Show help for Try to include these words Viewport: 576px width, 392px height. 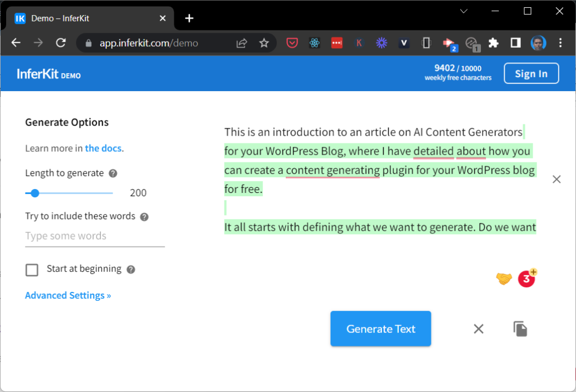click(x=145, y=217)
